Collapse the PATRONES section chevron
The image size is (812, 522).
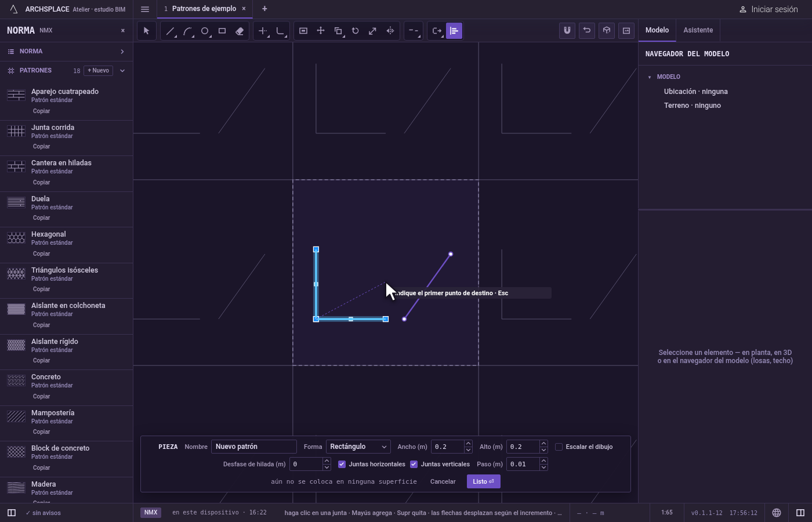pyautogui.click(x=122, y=71)
